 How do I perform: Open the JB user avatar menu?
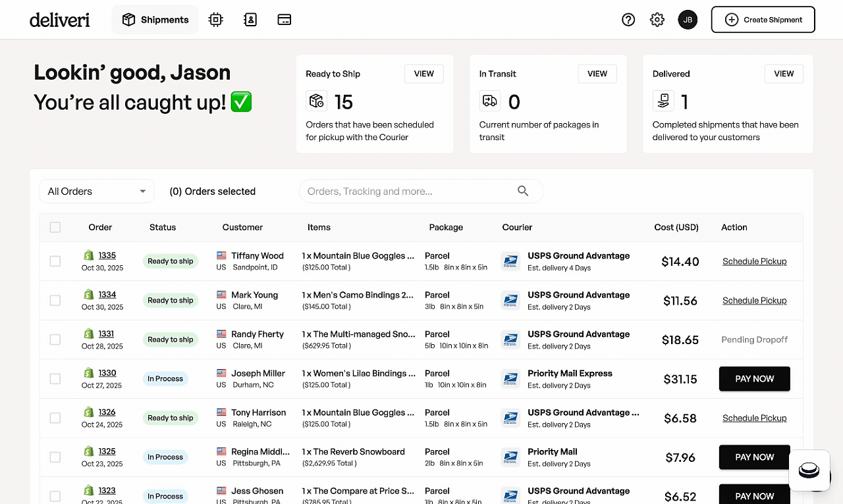[x=688, y=20]
